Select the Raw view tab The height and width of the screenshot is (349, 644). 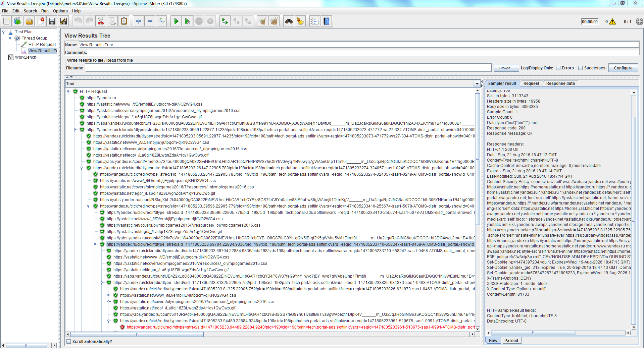[x=493, y=341]
